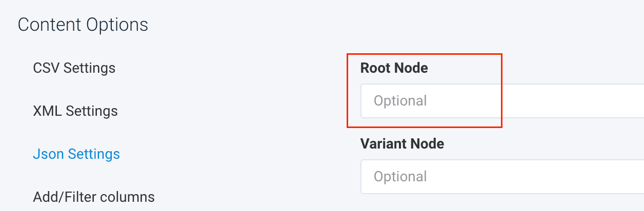This screenshot has height=211, width=644.
Task: Choose XML Settings under Content Options
Action: (x=75, y=111)
